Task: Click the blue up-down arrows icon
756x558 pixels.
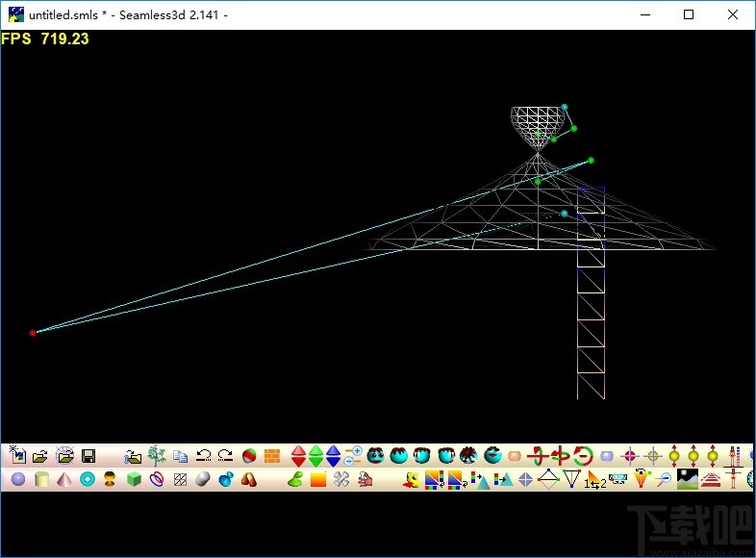Action: [x=333, y=456]
